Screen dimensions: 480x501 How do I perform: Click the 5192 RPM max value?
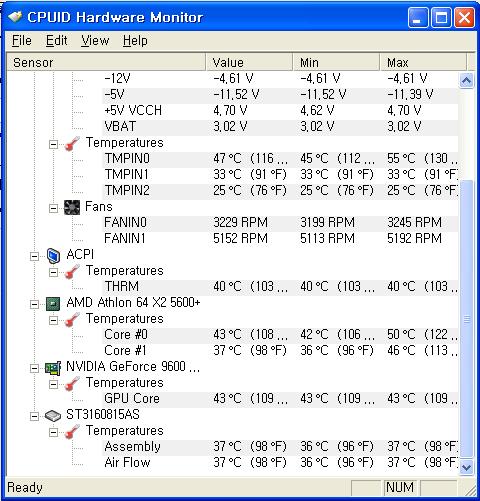click(x=414, y=238)
